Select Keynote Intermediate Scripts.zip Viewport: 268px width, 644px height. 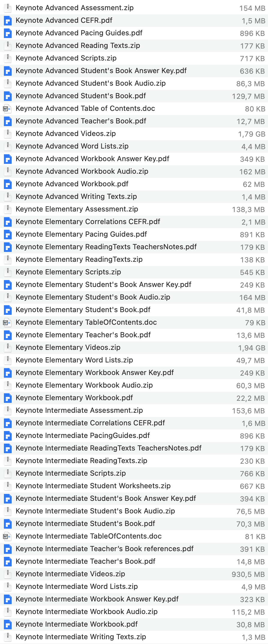tap(71, 473)
